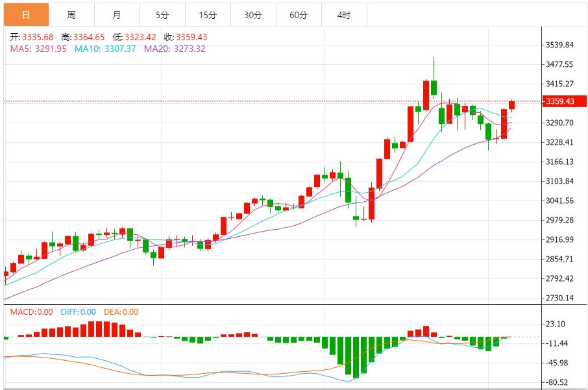Image resolution: width=588 pixels, height=390 pixels.
Task: Select the MA10: 3307.37 indicator label
Action: click(105, 49)
